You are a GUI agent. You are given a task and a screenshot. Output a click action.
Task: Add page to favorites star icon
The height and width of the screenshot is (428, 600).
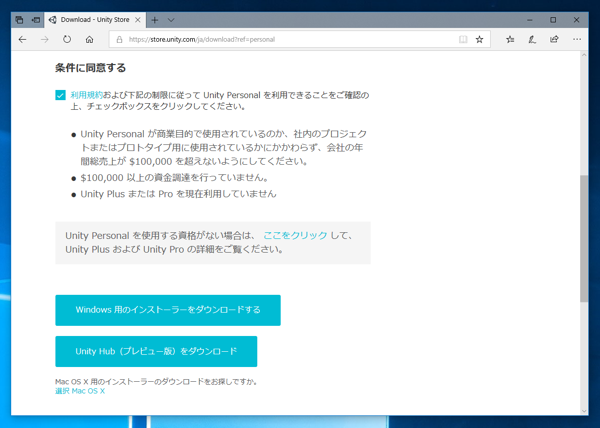click(479, 39)
